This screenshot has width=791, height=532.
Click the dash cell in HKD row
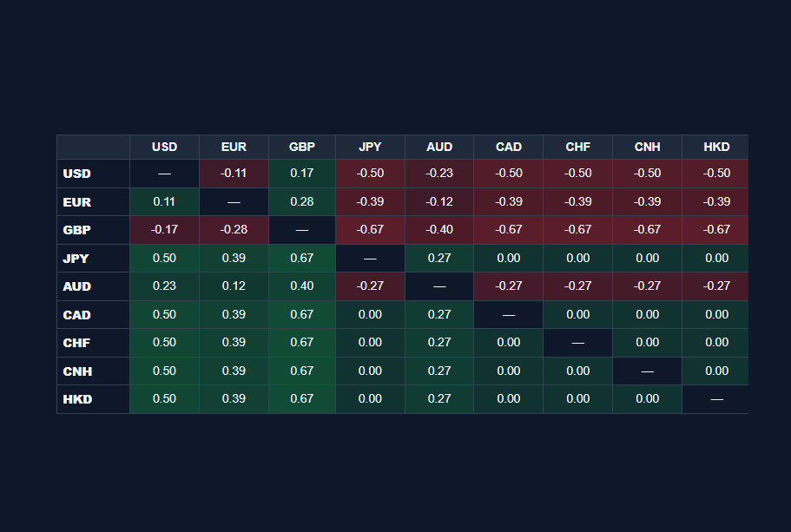[715, 399]
